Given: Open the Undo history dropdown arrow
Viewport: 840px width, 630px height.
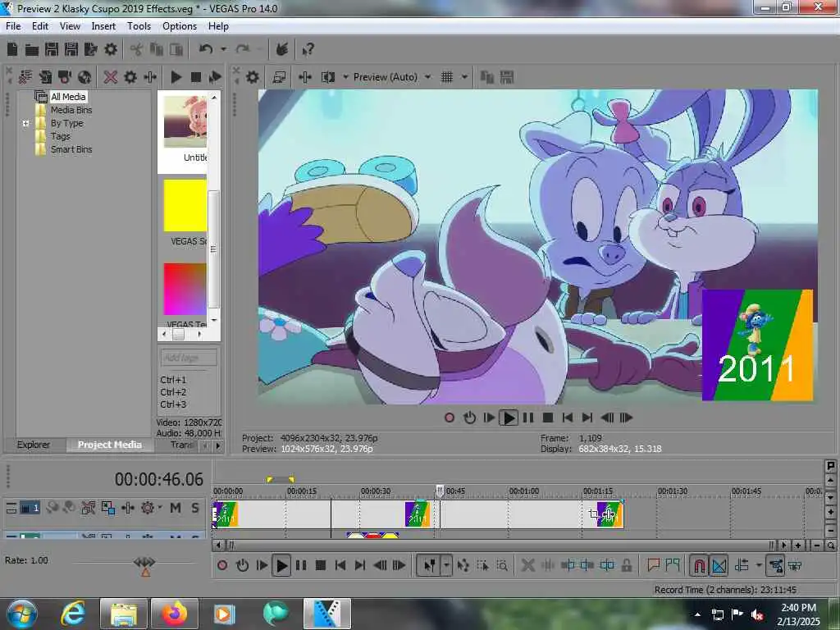Looking at the screenshot, I should coord(223,49).
